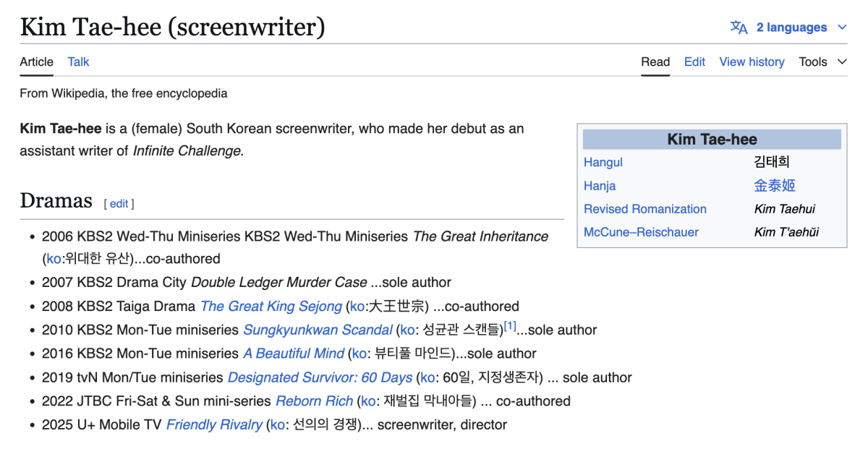868x449 pixels.
Task: Click the Kim T'aehŭi romanization text
Action: click(786, 232)
